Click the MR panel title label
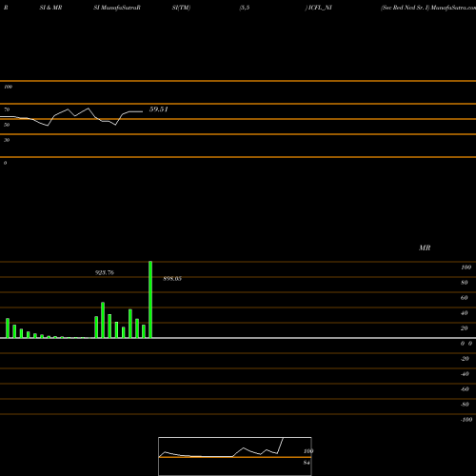 tap(425, 248)
